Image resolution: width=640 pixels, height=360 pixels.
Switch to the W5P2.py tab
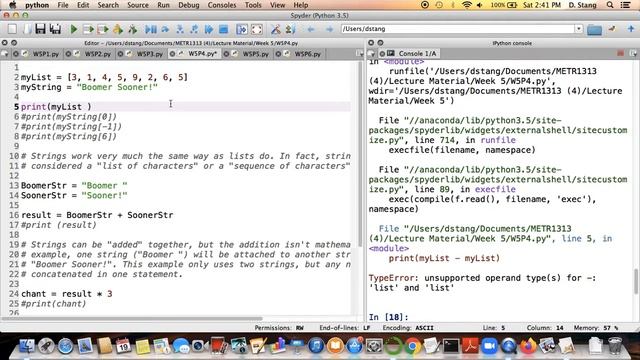pyautogui.click(x=98, y=54)
